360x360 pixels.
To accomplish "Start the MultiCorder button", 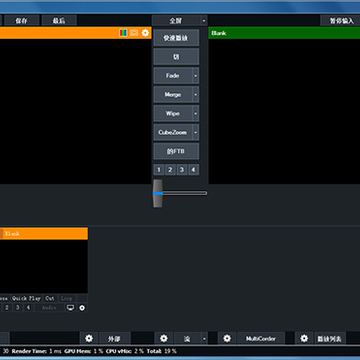I will pyautogui.click(x=261, y=338).
